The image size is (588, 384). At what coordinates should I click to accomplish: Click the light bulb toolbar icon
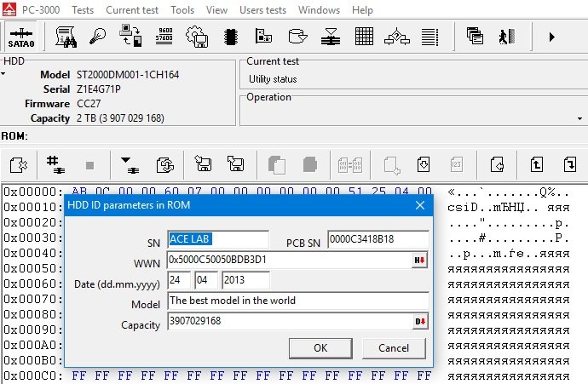[x=97, y=37]
